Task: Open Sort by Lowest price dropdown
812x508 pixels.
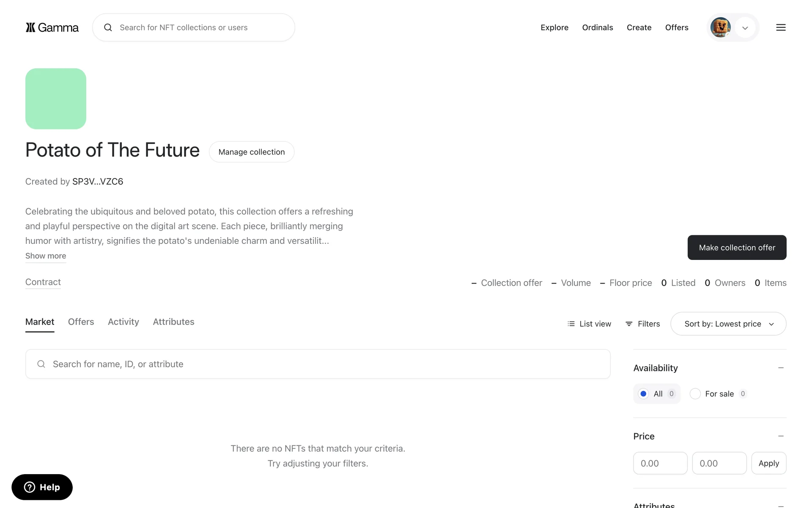Action: [x=728, y=324]
